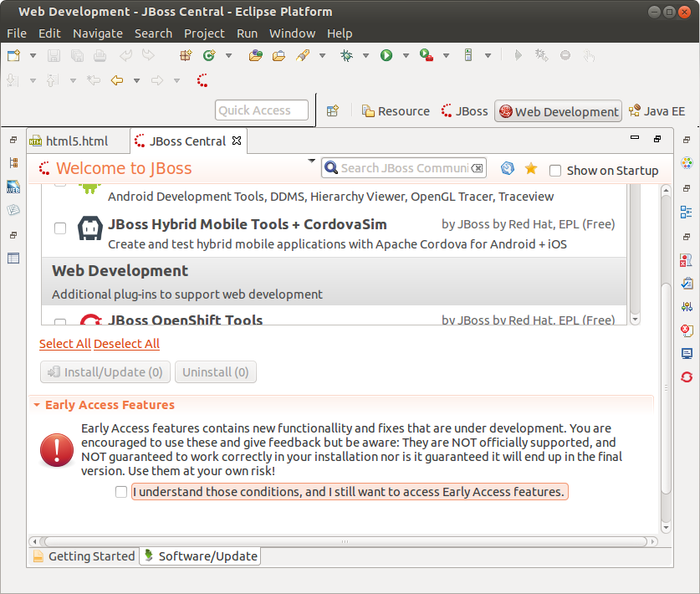This screenshot has height=594, width=700.
Task: Click the Open Perspective icon
Action: [x=333, y=111]
